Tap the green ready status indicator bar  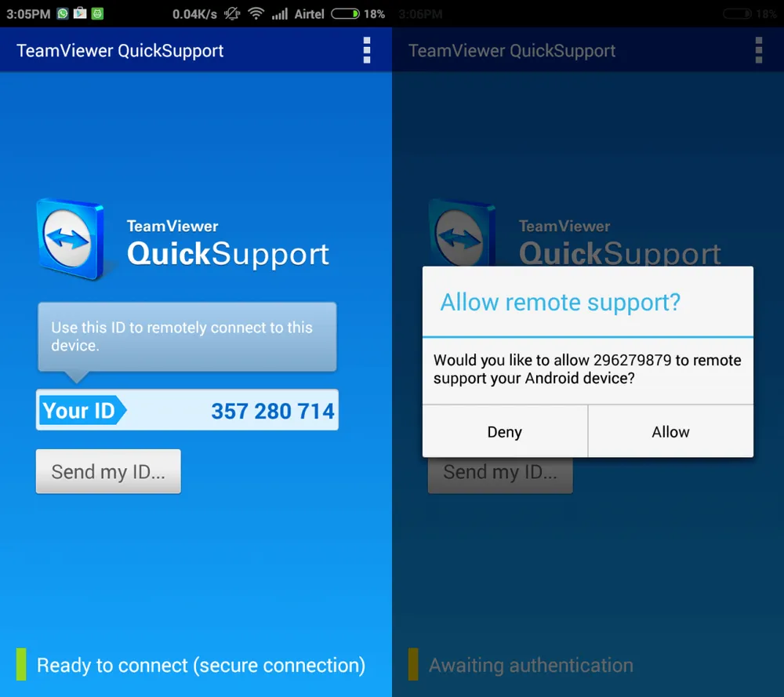(x=21, y=664)
